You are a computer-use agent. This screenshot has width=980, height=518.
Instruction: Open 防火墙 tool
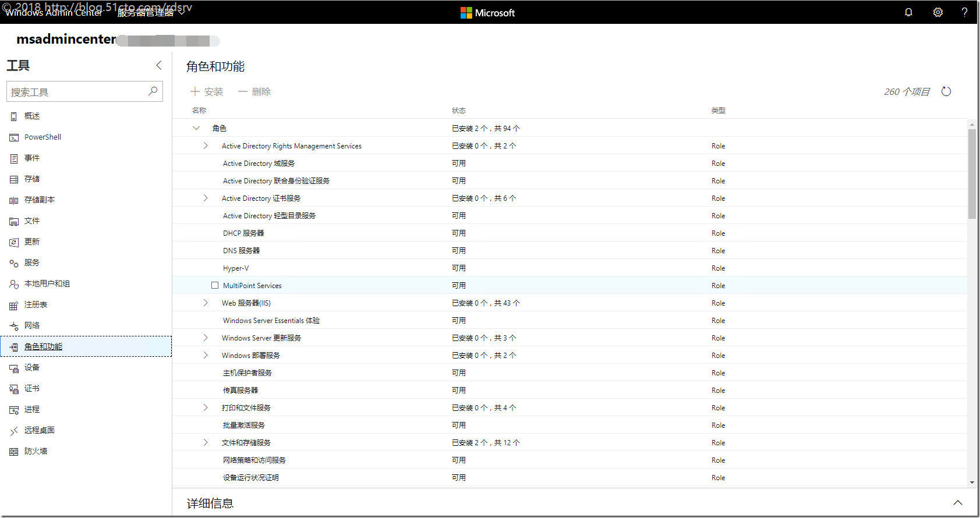pos(86,452)
